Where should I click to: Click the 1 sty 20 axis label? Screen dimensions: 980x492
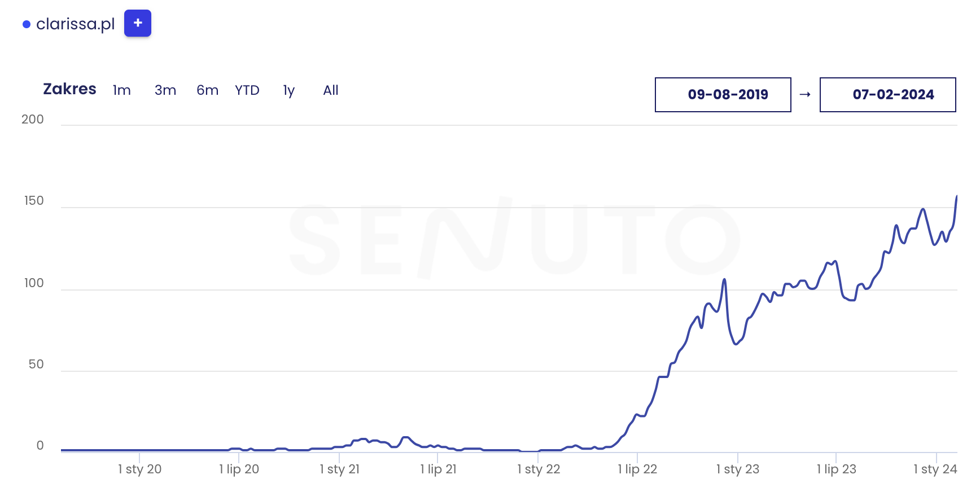point(140,469)
